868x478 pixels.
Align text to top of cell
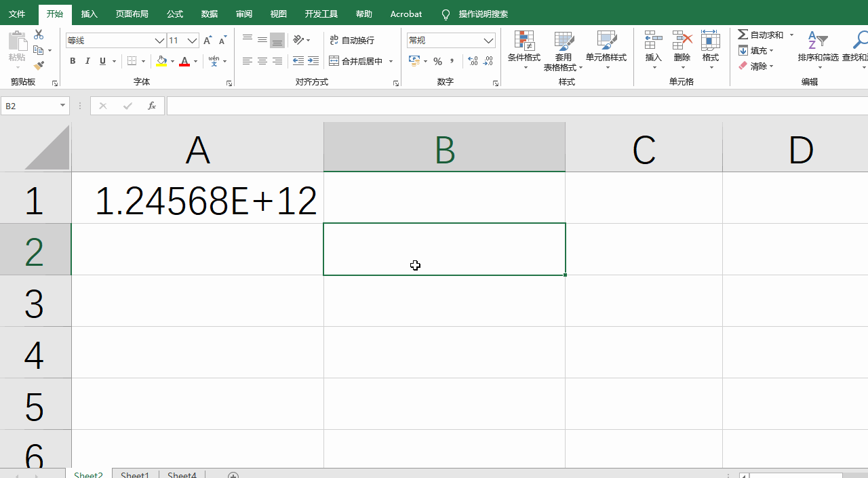pos(248,40)
